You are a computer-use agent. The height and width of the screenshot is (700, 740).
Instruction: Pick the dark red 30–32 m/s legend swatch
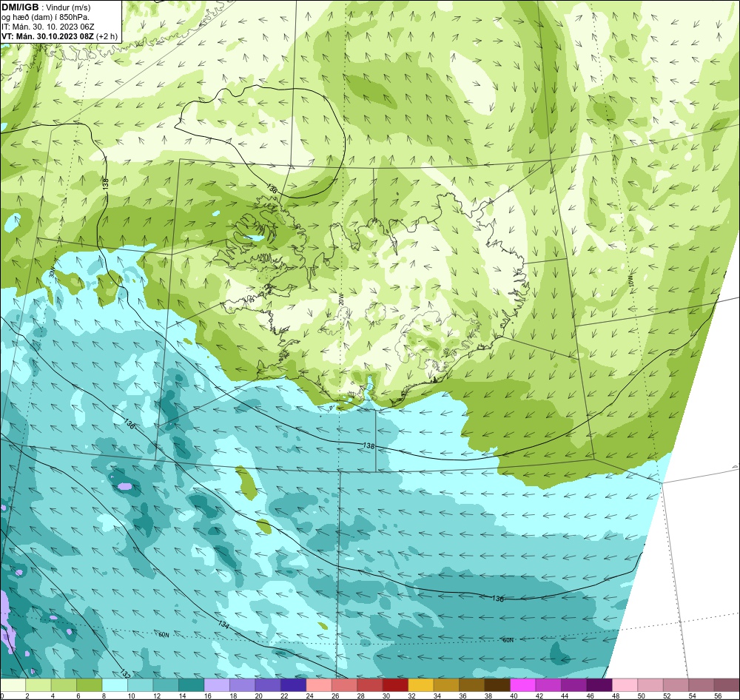pos(395,685)
